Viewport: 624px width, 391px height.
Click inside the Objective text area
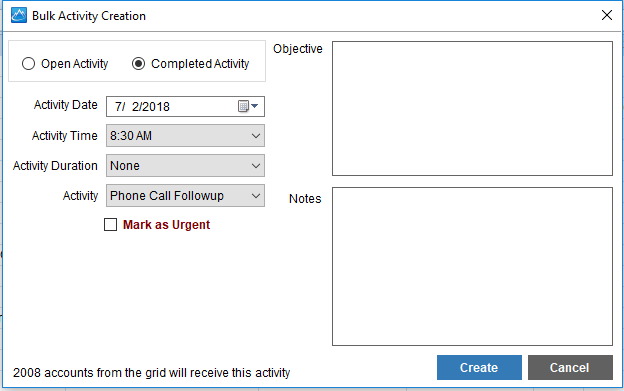tap(472, 108)
